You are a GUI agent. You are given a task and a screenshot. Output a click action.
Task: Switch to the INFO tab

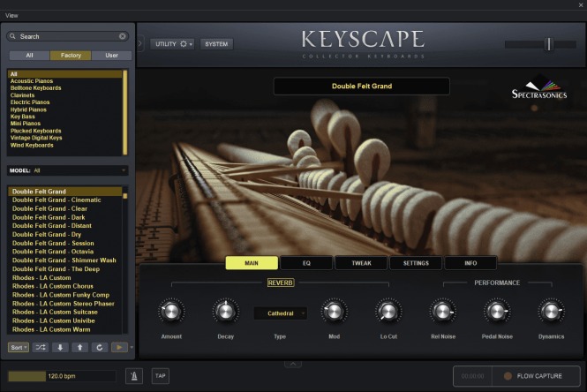470,263
